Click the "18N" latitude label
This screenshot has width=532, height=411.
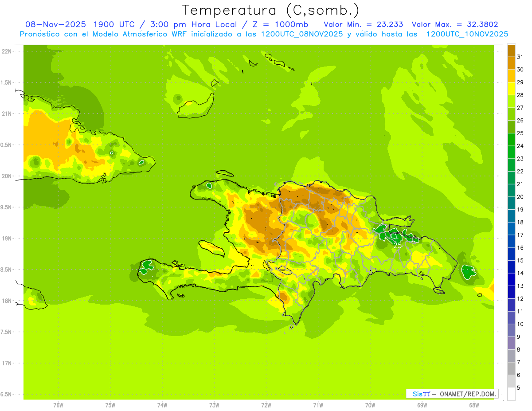click(x=6, y=301)
